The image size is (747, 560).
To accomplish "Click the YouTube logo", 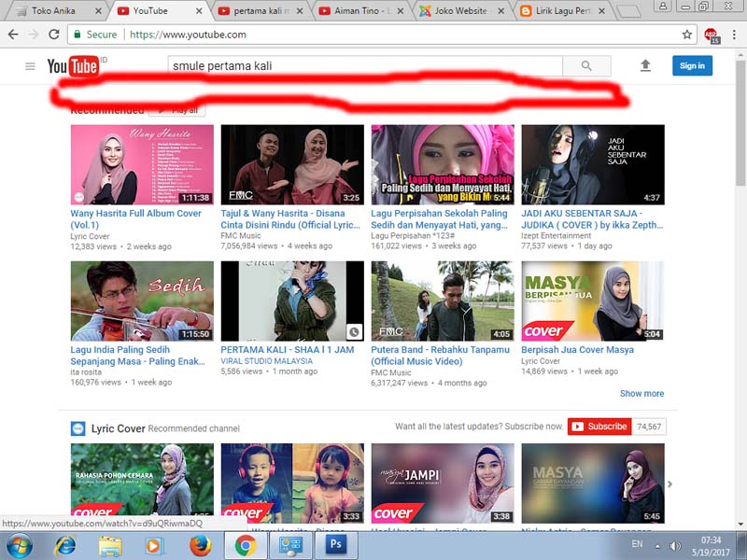I will click(x=73, y=66).
